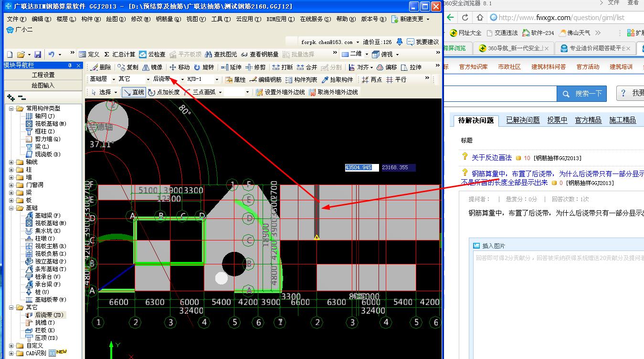Click 查找图元 (Find element)
644x359 pixels.
221,54
